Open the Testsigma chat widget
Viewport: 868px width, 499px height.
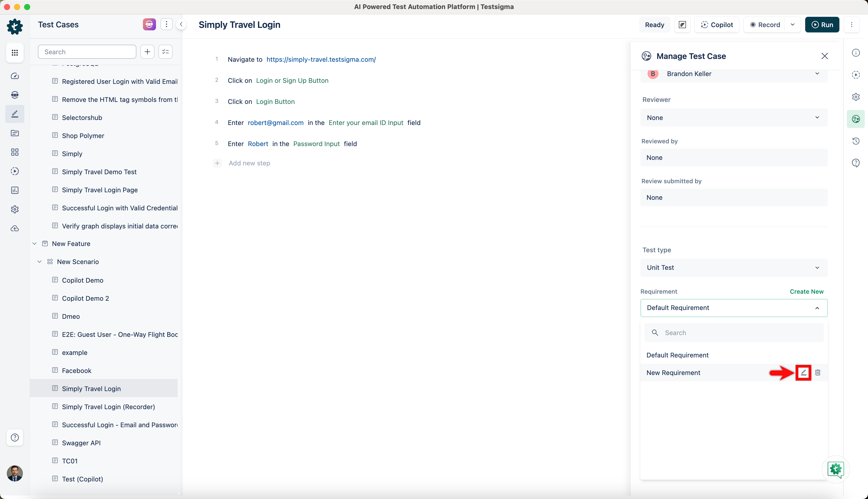pos(836,469)
